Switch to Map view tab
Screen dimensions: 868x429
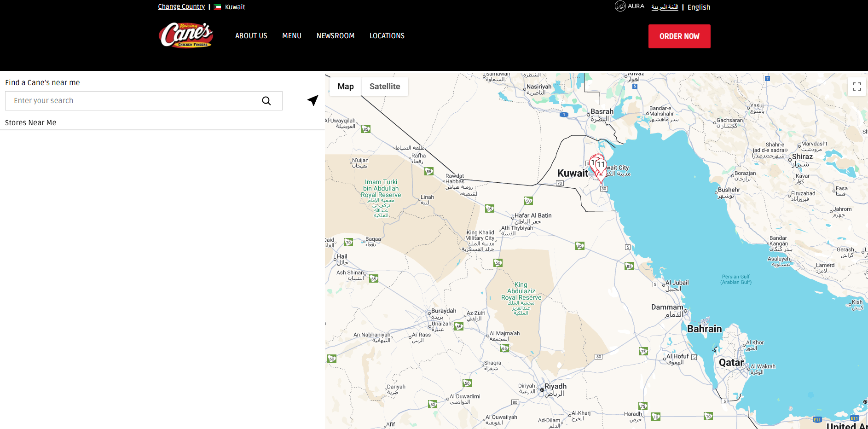pos(346,87)
